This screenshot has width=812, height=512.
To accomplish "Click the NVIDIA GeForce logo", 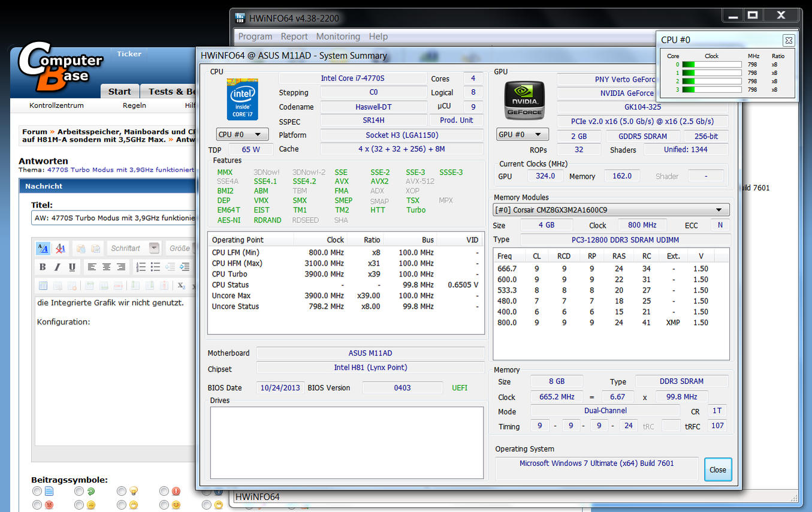I will [525, 101].
